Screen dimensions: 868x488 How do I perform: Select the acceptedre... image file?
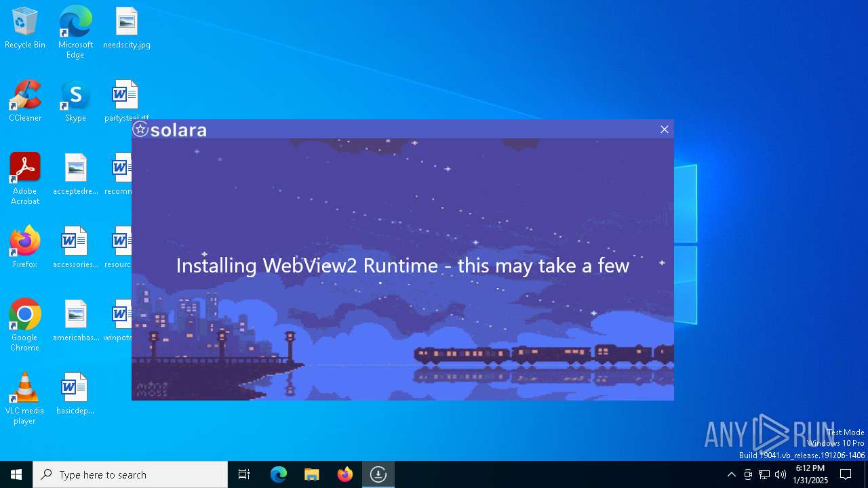(75, 174)
